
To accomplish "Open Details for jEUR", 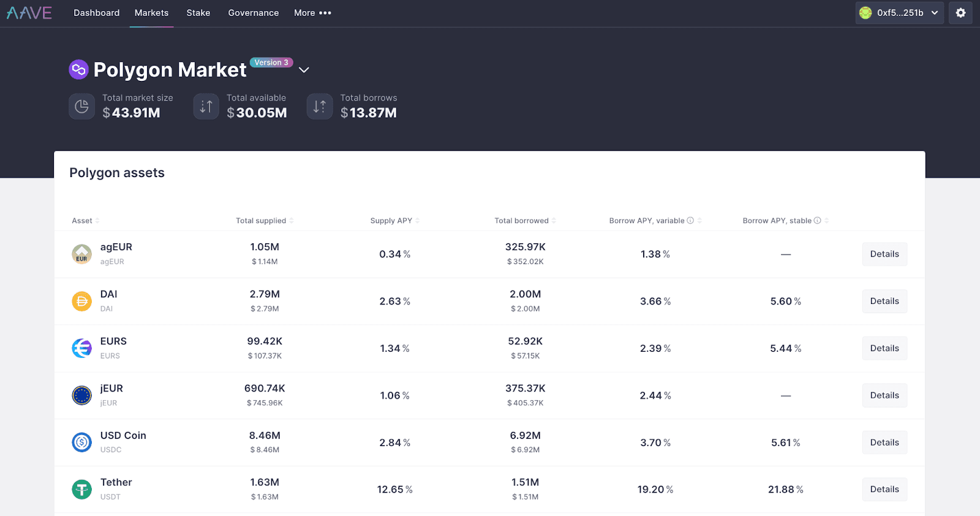I will (884, 395).
